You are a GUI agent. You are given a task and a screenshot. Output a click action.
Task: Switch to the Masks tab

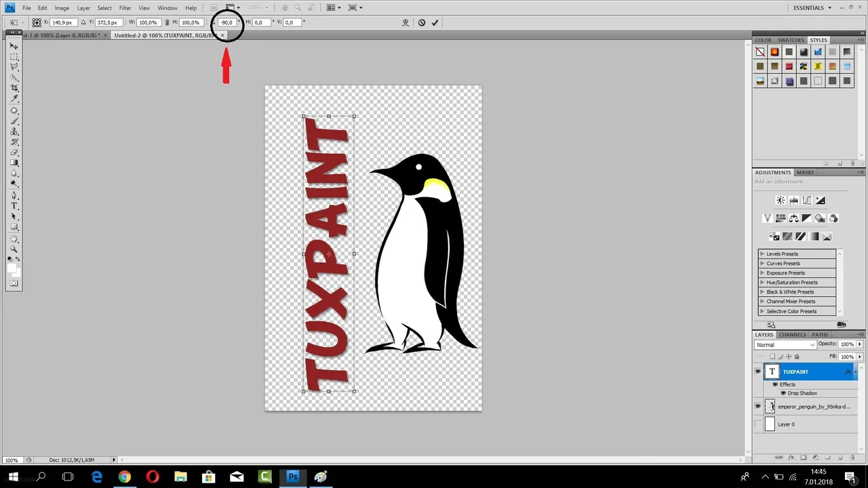point(805,172)
